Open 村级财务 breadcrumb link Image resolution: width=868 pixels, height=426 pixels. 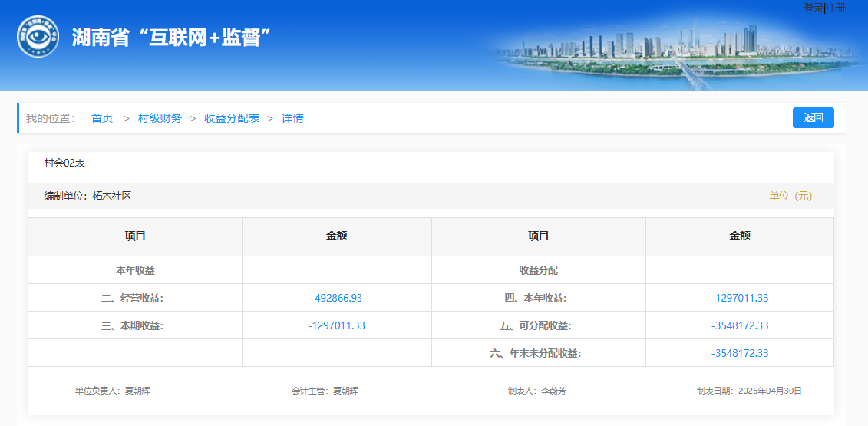(160, 118)
